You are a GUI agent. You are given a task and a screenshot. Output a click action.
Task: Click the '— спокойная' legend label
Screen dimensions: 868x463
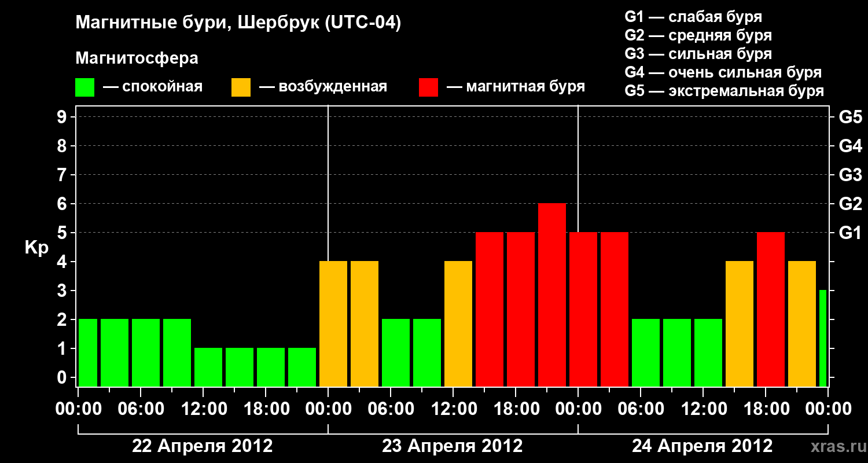coord(153,87)
